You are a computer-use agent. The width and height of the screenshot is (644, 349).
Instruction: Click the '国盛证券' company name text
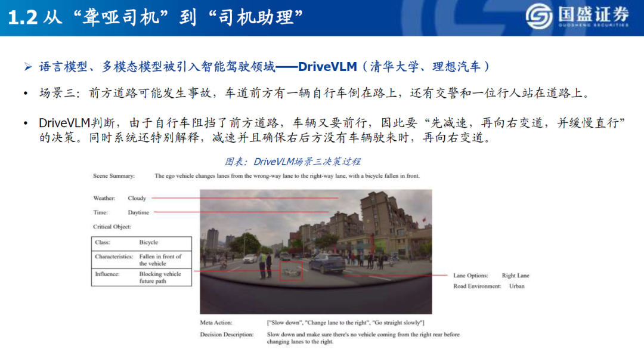click(x=593, y=14)
